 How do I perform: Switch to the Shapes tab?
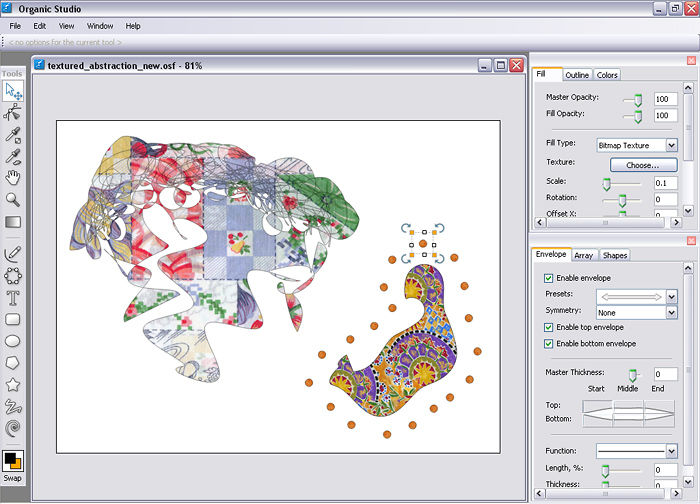pos(615,255)
